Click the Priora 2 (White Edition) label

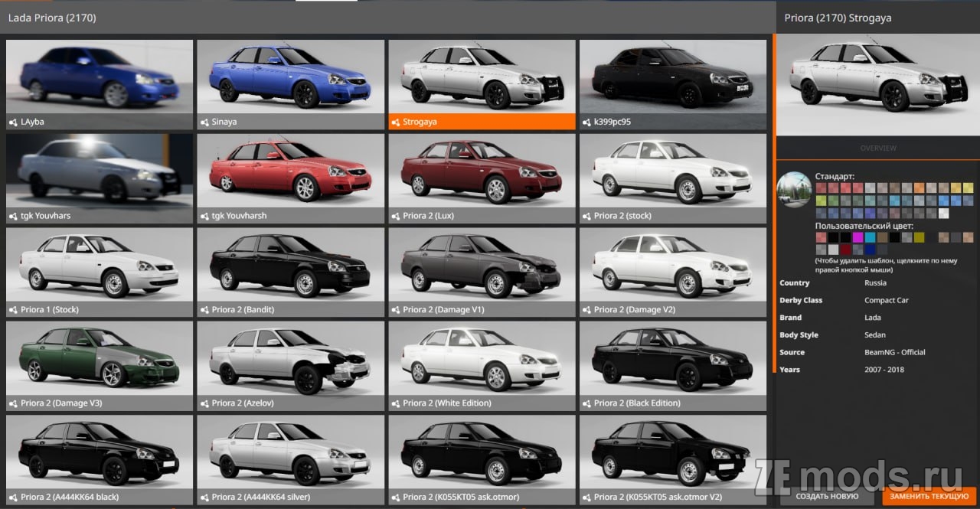click(x=447, y=403)
